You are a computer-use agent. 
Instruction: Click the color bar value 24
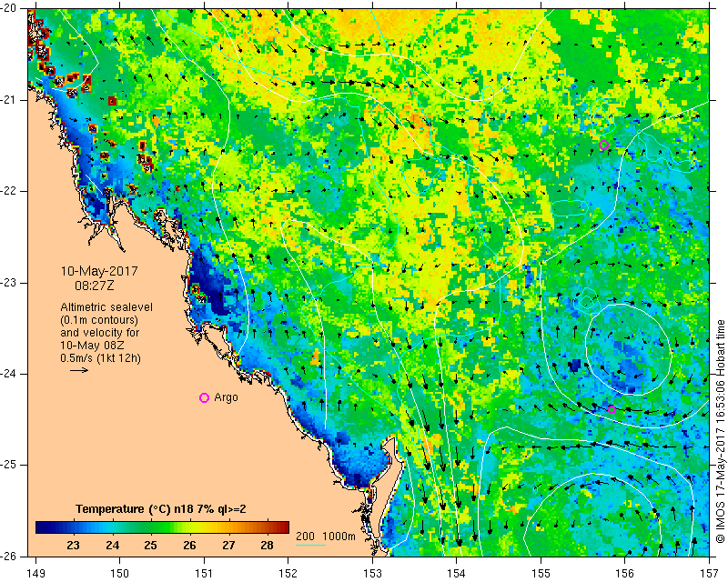click(x=112, y=546)
